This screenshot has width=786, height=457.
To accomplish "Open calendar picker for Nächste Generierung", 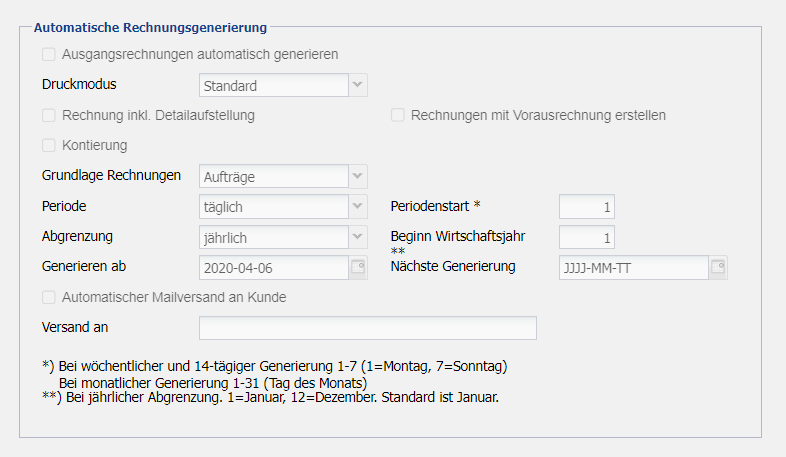I will pos(717,267).
